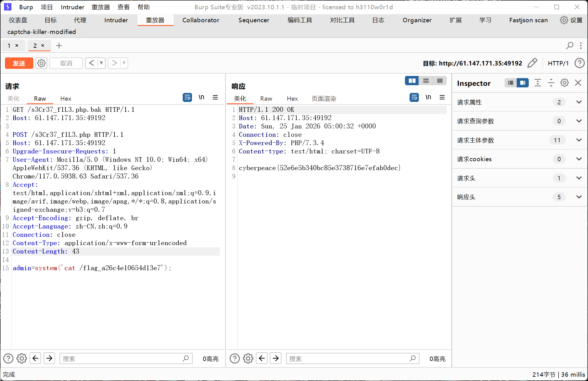Open request search help icon

(x=8, y=358)
